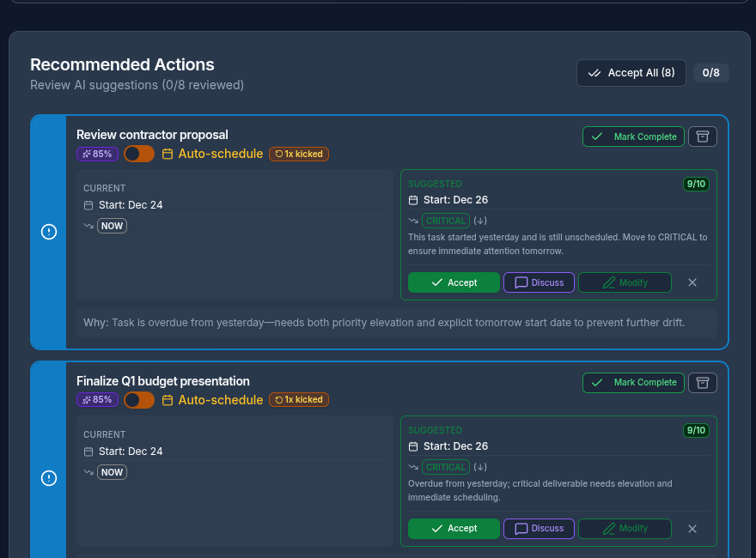Click the Accept All (8) button
The image size is (756, 558).
click(631, 73)
